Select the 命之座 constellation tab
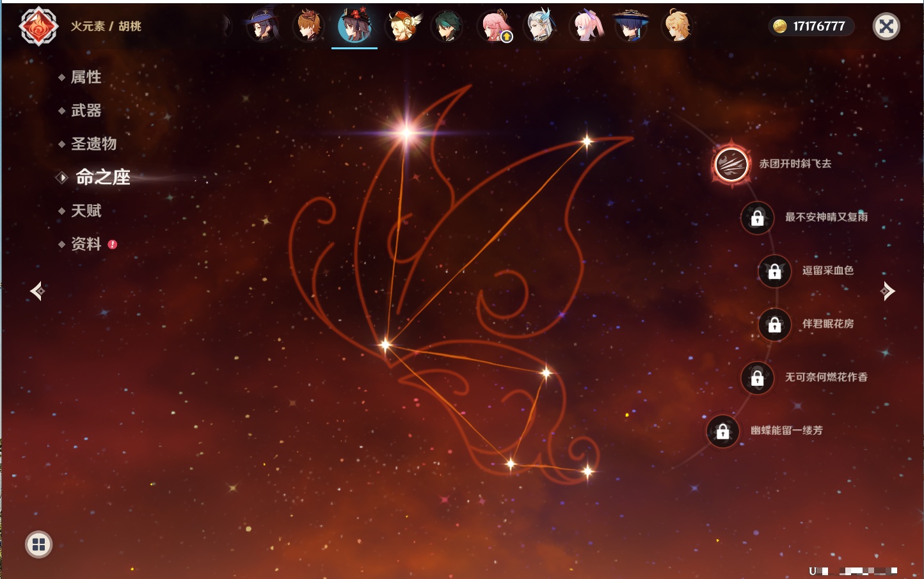The height and width of the screenshot is (579, 924). point(102,177)
